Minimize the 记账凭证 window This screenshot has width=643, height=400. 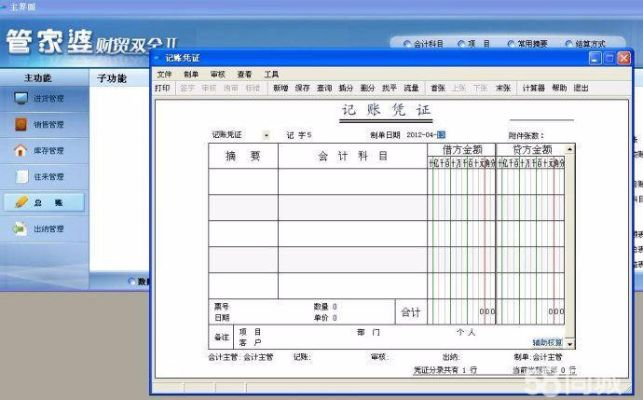tap(595, 58)
